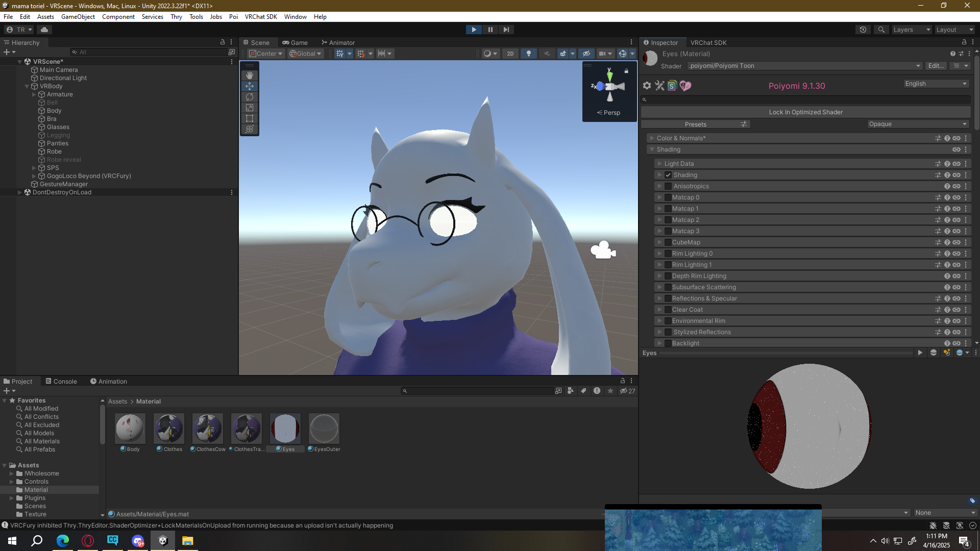Open the Layers dropdown
The image size is (980, 551).
click(912, 30)
